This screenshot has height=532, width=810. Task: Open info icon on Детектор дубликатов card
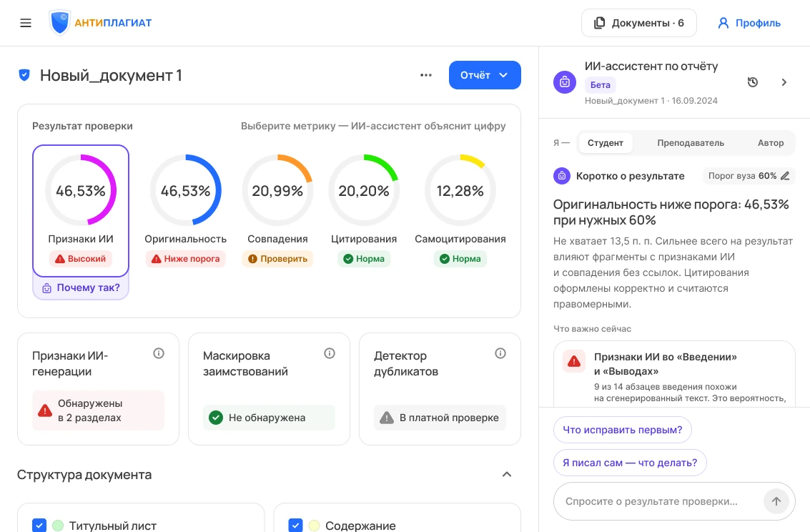pyautogui.click(x=500, y=353)
